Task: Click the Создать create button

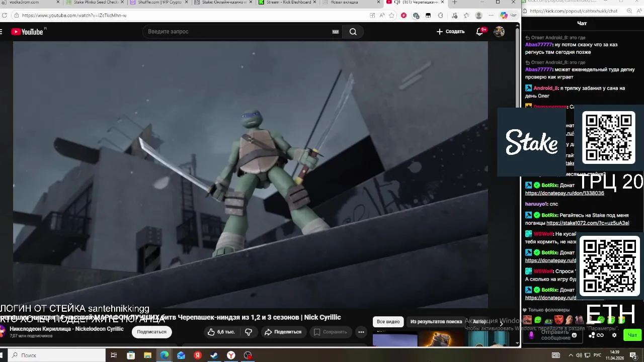Action: [451, 32]
